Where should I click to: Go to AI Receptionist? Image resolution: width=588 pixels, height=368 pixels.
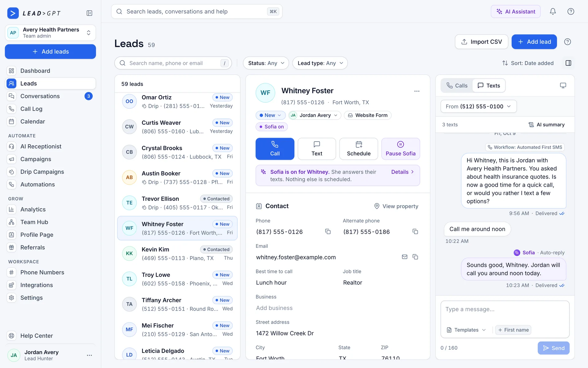coord(51,147)
